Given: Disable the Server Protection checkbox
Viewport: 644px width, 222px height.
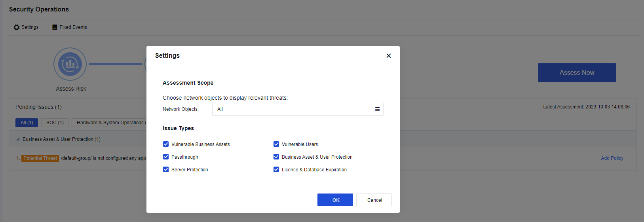Looking at the screenshot, I should (x=166, y=170).
